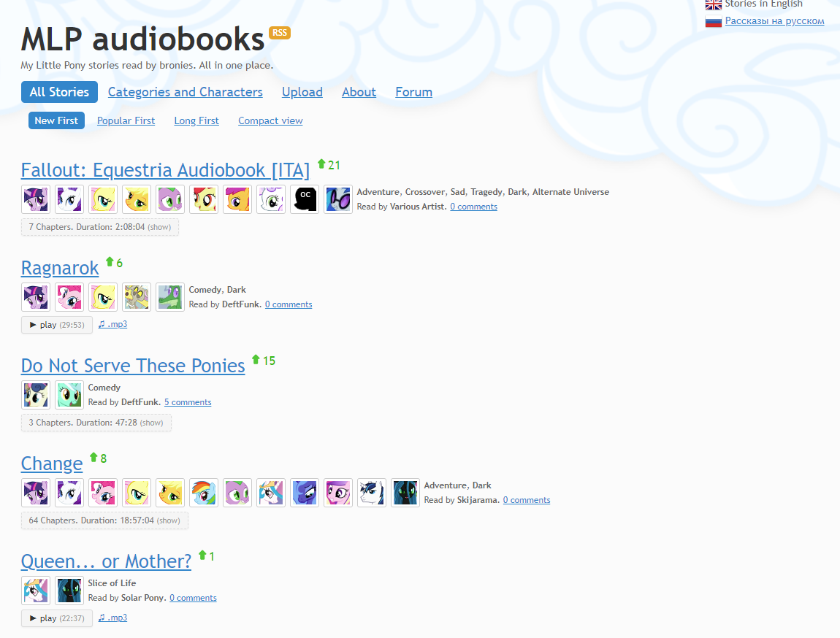
Task: Open the Queen... or Mother? story
Action: click(x=106, y=561)
